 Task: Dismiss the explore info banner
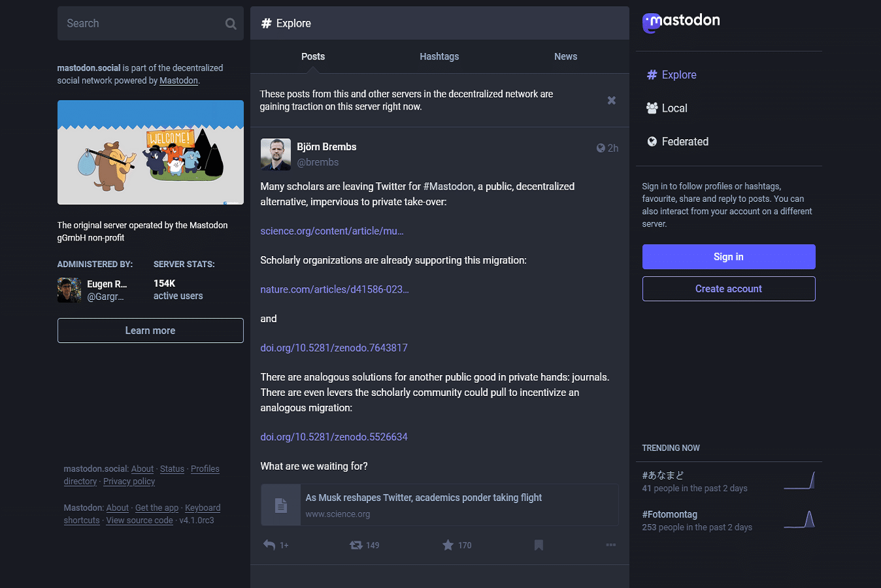pyautogui.click(x=612, y=101)
